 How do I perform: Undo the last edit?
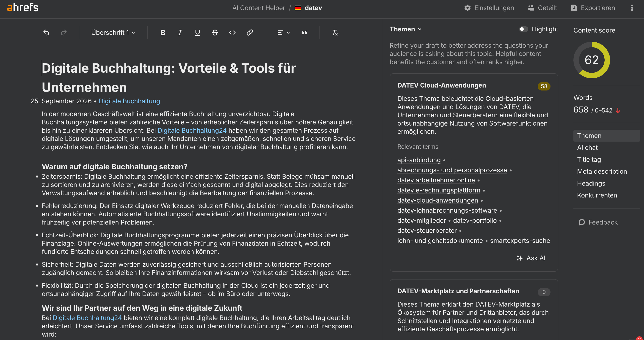tap(46, 33)
